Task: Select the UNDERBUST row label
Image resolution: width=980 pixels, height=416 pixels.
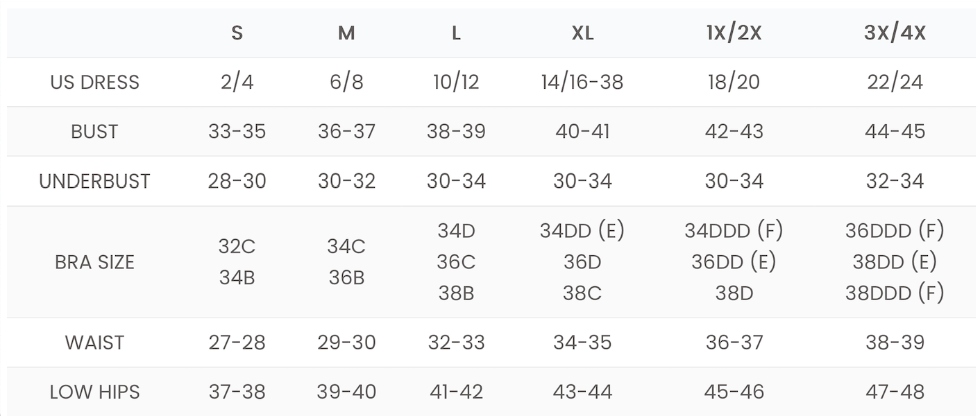Action: click(x=94, y=182)
